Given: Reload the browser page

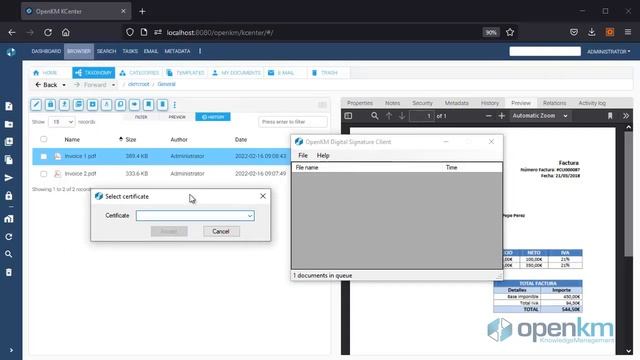Looking at the screenshot, I should tap(48, 32).
